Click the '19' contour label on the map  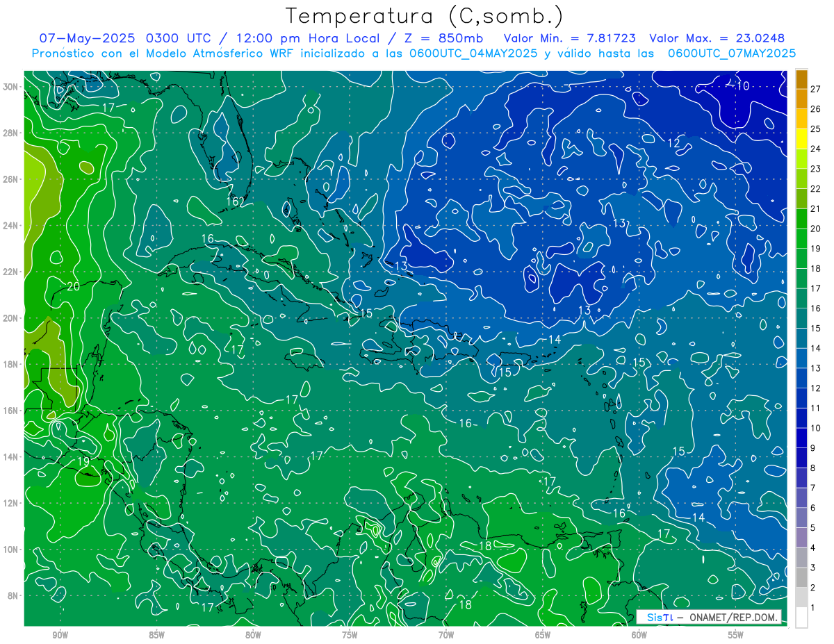click(x=83, y=461)
